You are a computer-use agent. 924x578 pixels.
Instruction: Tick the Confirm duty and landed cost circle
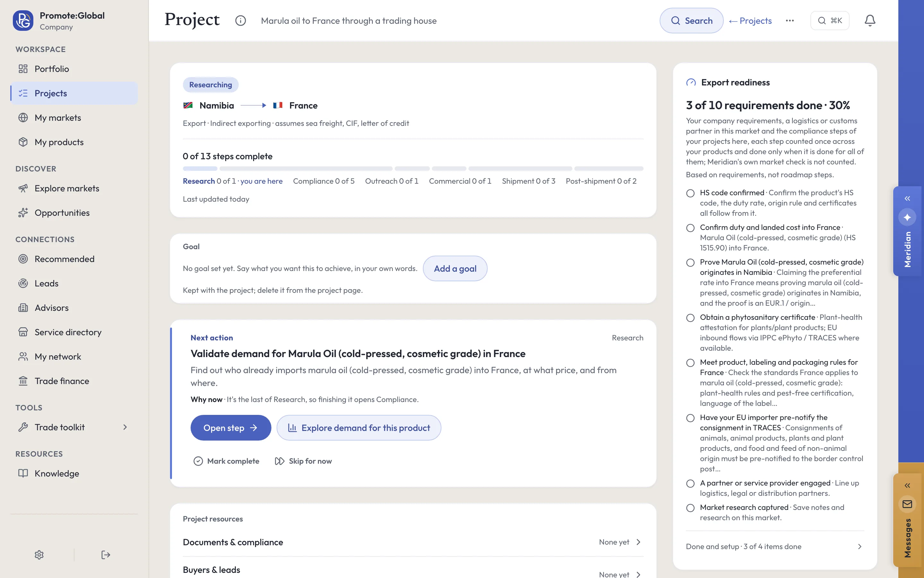coord(690,228)
